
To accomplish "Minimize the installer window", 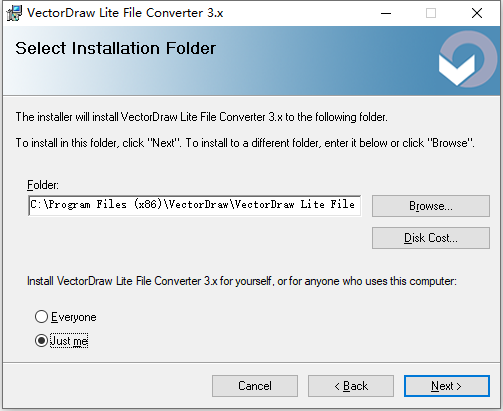I will click(386, 13).
